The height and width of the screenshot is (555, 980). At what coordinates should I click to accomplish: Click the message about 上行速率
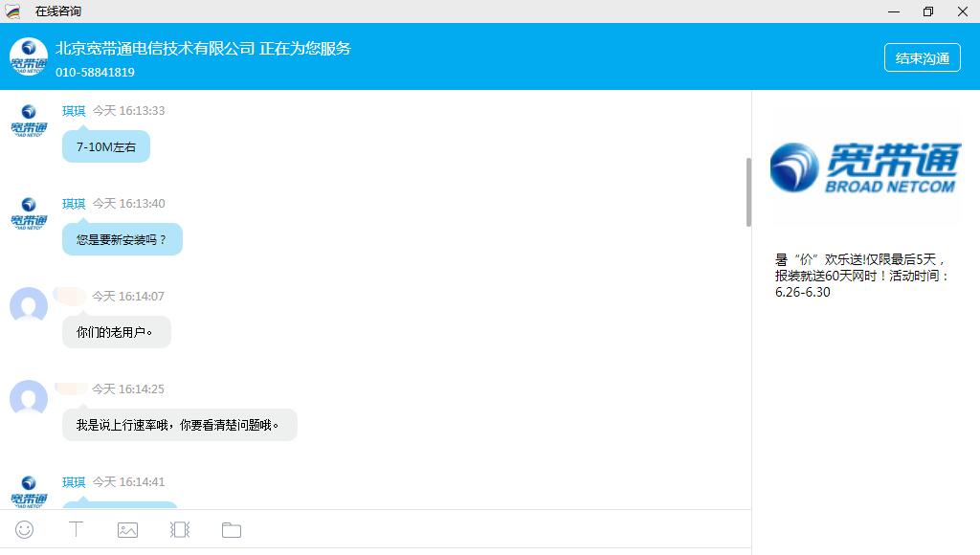point(179,426)
